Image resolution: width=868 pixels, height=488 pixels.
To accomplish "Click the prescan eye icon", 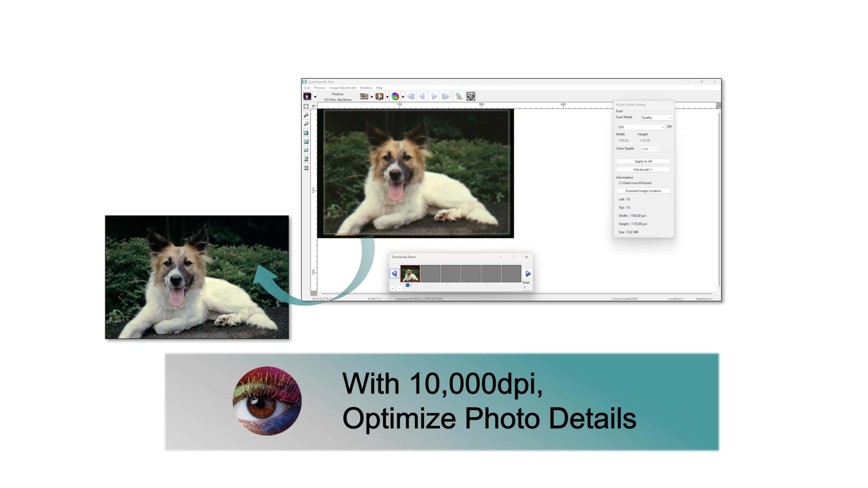I will tap(364, 97).
